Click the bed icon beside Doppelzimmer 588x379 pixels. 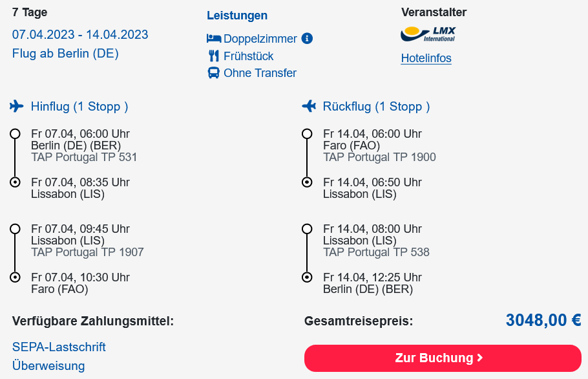pyautogui.click(x=214, y=38)
